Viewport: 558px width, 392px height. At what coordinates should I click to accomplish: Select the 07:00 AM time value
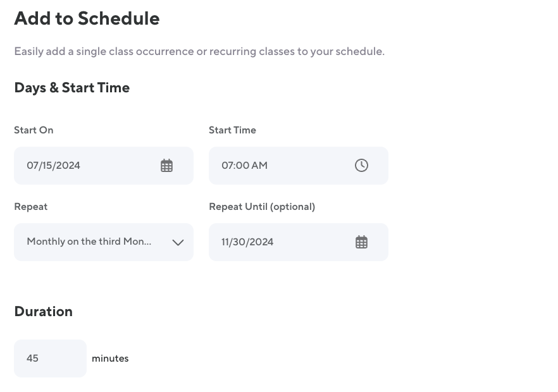[x=244, y=166]
